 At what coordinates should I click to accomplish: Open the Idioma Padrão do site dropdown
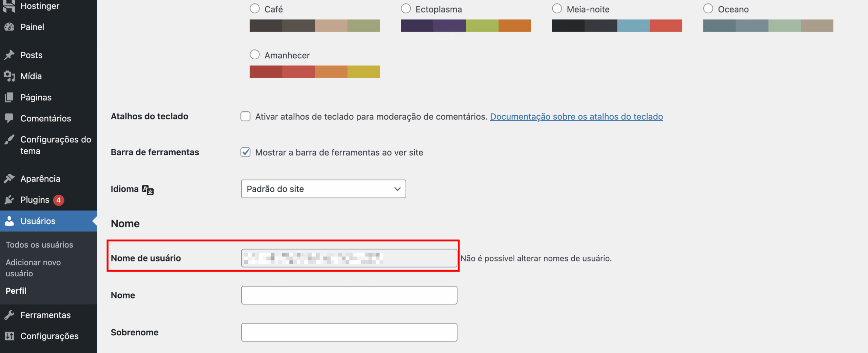(x=323, y=189)
